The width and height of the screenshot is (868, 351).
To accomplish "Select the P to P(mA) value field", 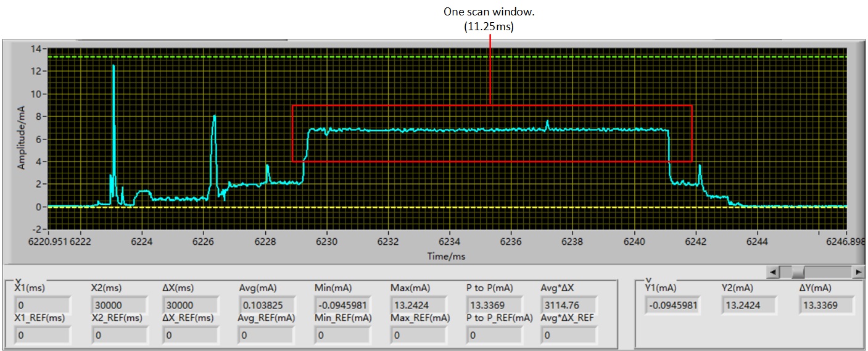I will (494, 305).
